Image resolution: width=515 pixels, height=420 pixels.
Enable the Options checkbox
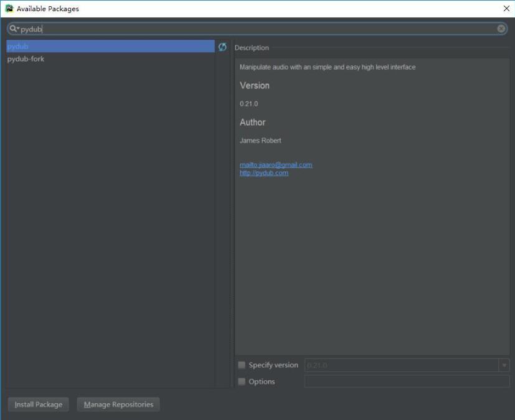point(242,381)
